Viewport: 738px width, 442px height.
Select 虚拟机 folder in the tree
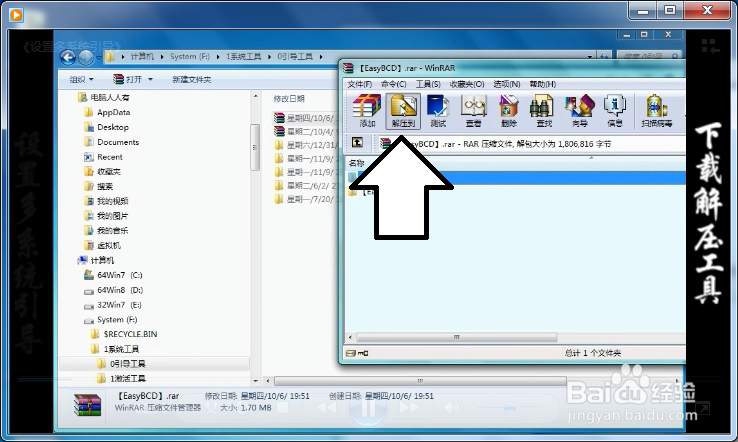tap(109, 245)
